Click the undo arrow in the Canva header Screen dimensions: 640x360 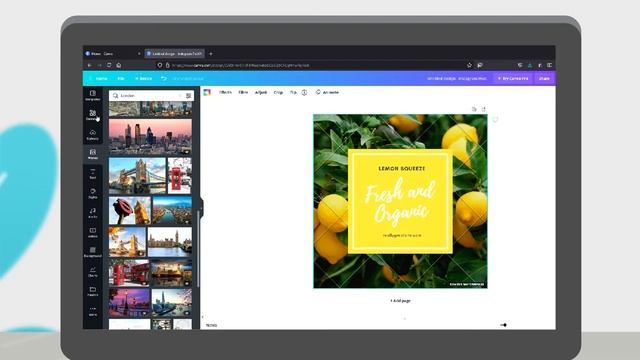pyautogui.click(x=164, y=78)
